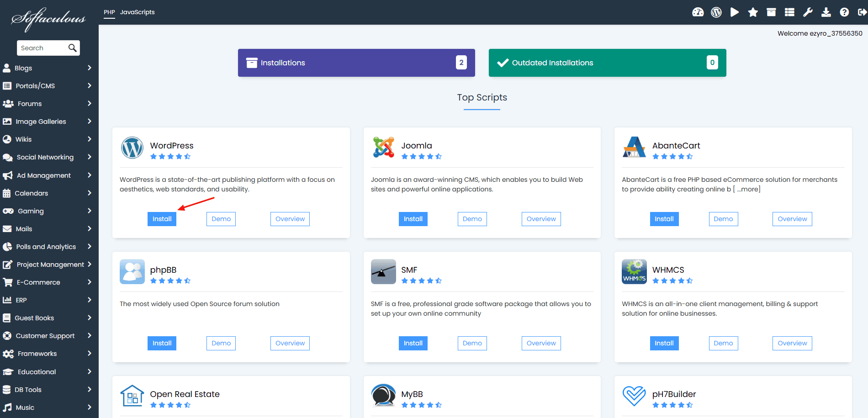Open WordPress manager icon in top bar
This screenshot has height=418, width=868.
tap(716, 12)
